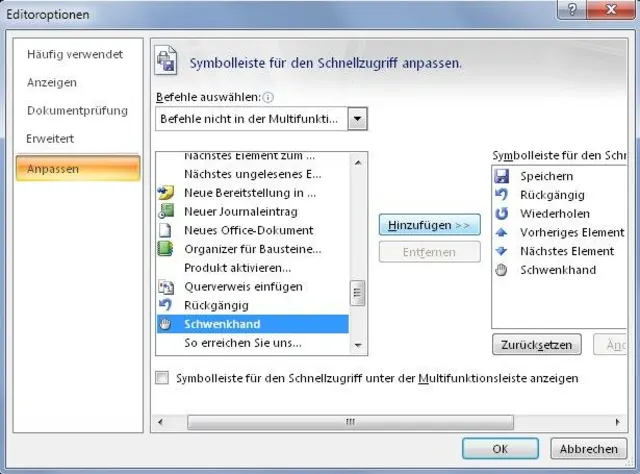Select 'Wiederholen' in the toolbar list
The height and width of the screenshot is (474, 640).
click(560, 214)
